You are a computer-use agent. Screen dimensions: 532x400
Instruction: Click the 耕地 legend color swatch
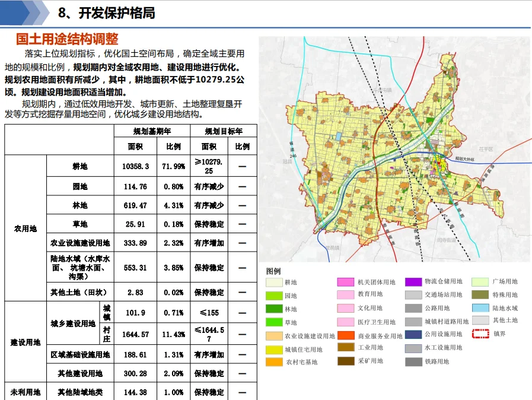point(274,282)
